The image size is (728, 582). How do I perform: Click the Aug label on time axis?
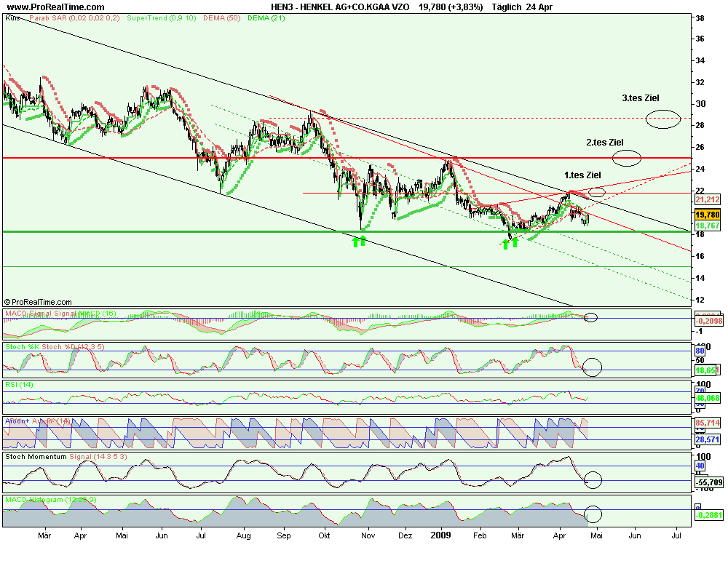tap(244, 535)
